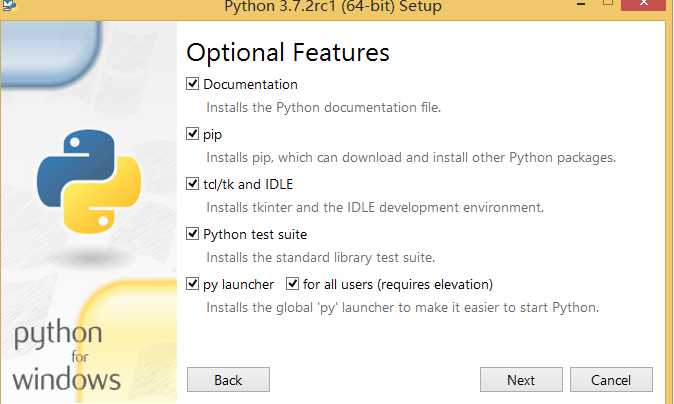Click the Python 3.7.2rc1 Setup title
674x404 pixels.
click(x=333, y=6)
